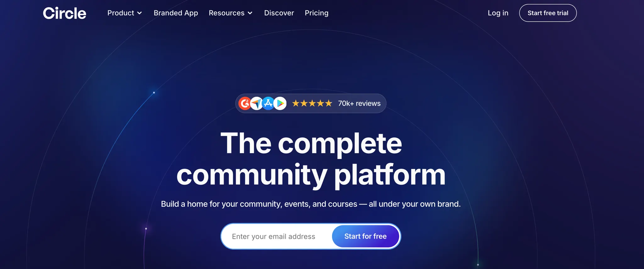Click the Google Play review icon
This screenshot has height=269, width=644.
(x=280, y=103)
